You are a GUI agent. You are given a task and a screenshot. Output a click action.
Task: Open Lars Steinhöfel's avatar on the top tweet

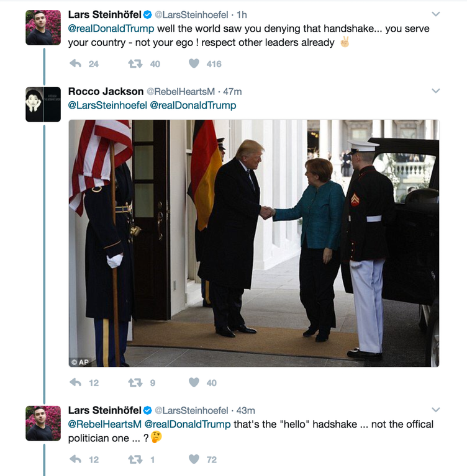click(x=43, y=28)
